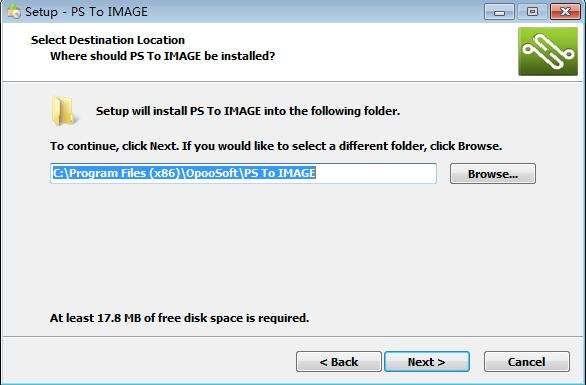The width and height of the screenshot is (586, 385).
Task: Minimize the Setup window
Action: [499, 12]
